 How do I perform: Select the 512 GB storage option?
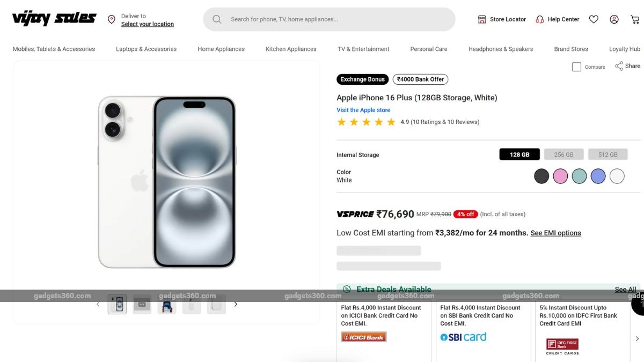(x=608, y=154)
